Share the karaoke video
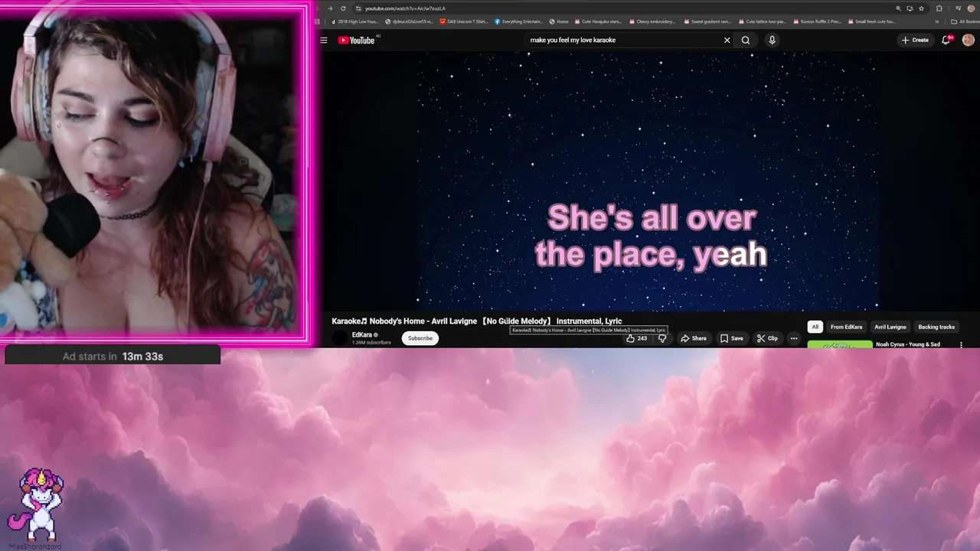 [x=694, y=338]
